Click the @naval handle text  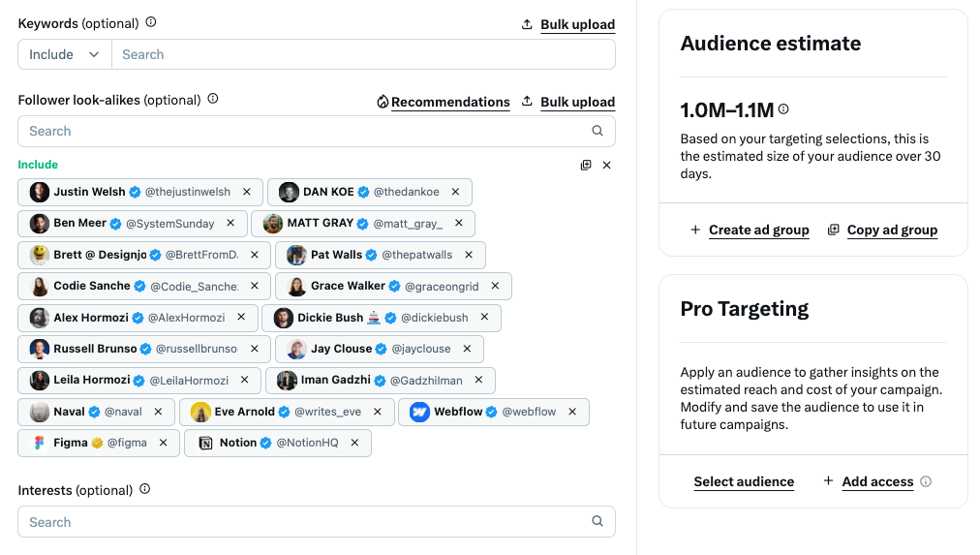coord(123,412)
